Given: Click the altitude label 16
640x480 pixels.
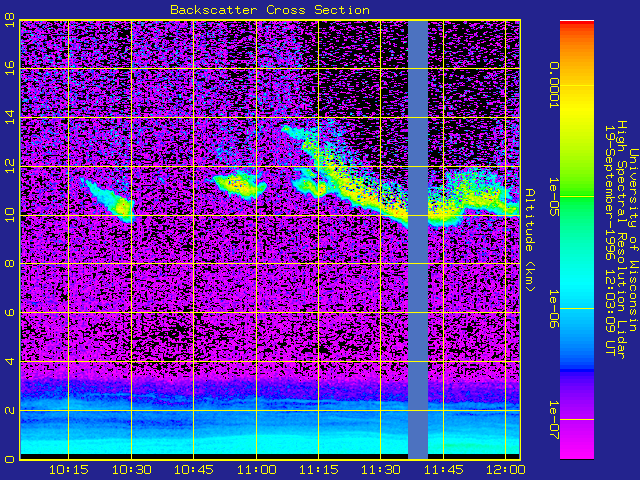Looking at the screenshot, I should pos(9,68).
